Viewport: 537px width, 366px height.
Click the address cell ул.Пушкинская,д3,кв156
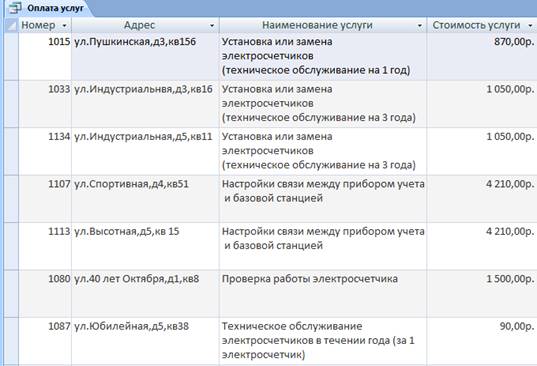(145, 56)
